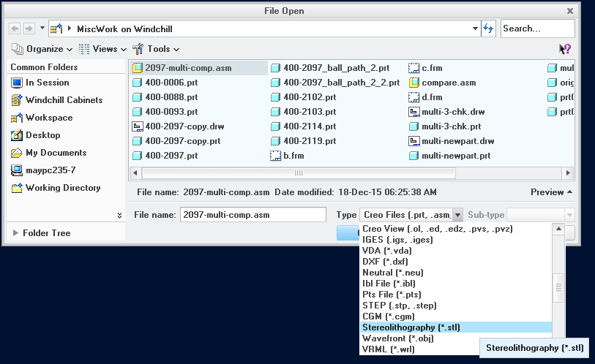The height and width of the screenshot is (364, 595).
Task: Open the Desktop common folder
Action: click(36, 135)
